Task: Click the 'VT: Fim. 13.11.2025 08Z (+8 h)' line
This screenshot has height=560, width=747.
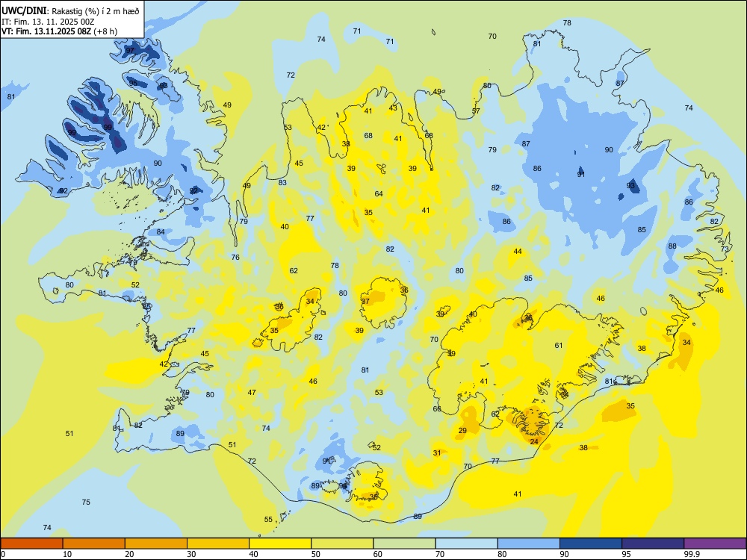Action: (x=59, y=31)
